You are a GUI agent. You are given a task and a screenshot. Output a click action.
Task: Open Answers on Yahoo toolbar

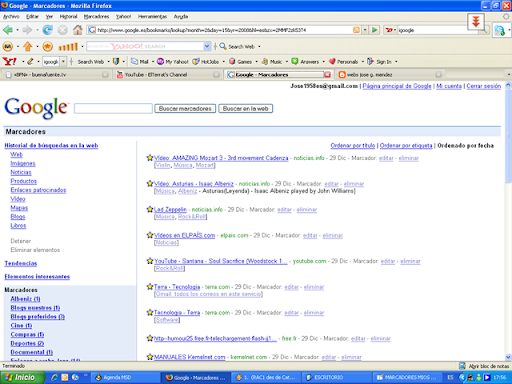coord(305,62)
